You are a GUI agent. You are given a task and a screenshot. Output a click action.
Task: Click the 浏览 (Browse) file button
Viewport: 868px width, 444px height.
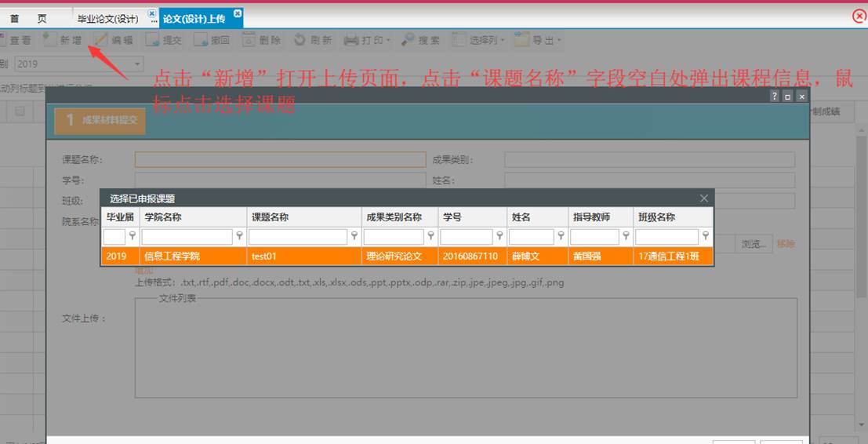point(754,244)
